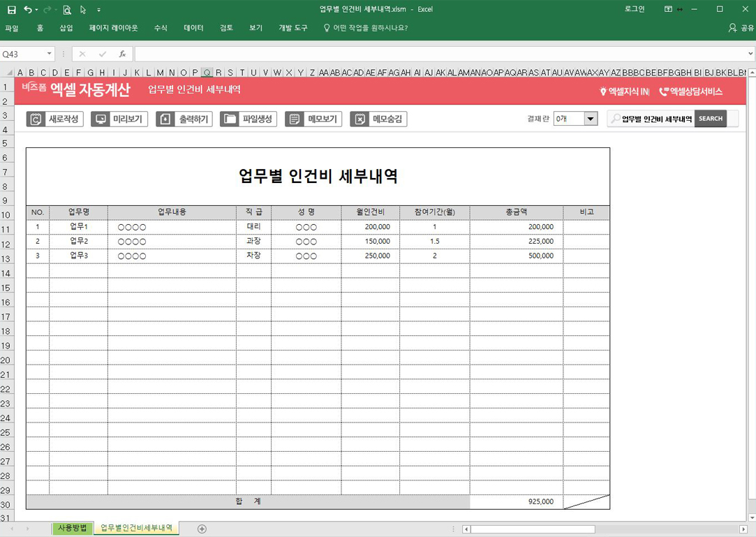Click the 출력하기 print icon
Screen dimensions: 756x537
tap(165, 119)
